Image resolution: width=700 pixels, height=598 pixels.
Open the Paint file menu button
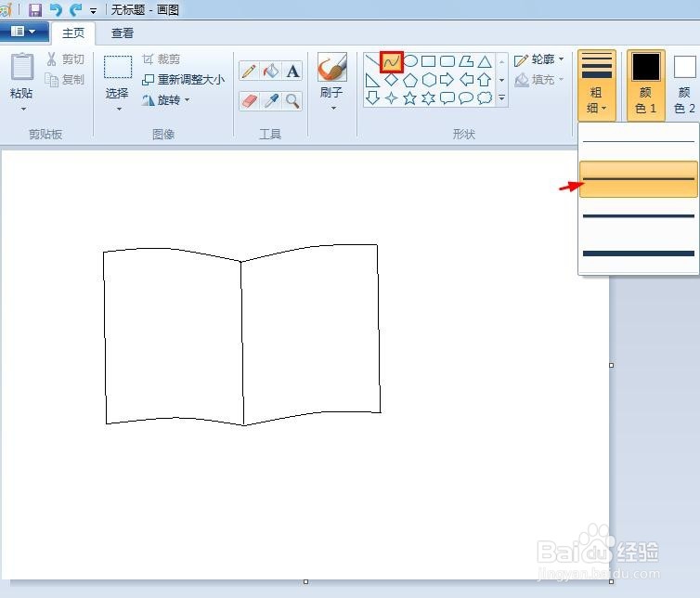23,32
